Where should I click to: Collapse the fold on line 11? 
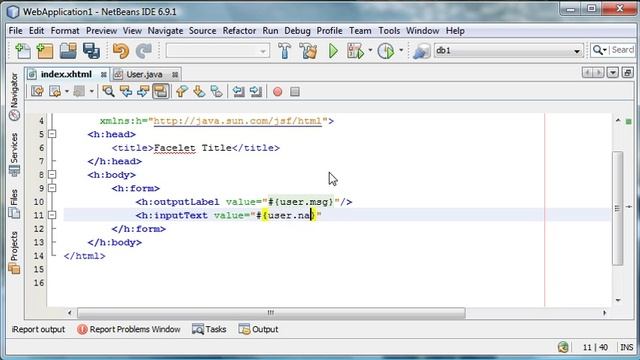pos(52,215)
